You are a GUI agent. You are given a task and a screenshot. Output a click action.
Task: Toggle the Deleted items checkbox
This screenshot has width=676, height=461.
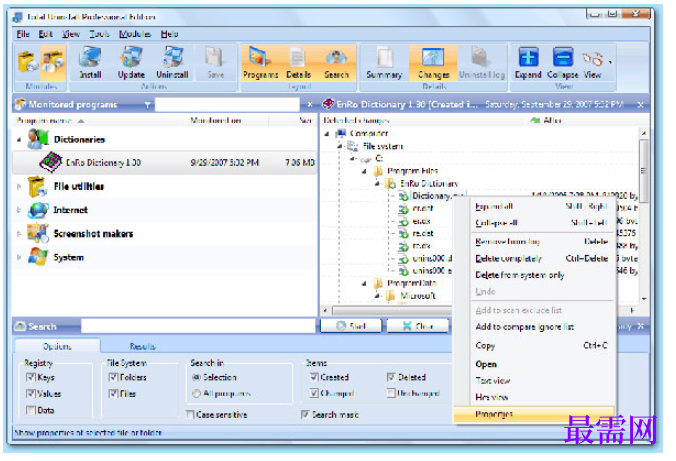391,377
